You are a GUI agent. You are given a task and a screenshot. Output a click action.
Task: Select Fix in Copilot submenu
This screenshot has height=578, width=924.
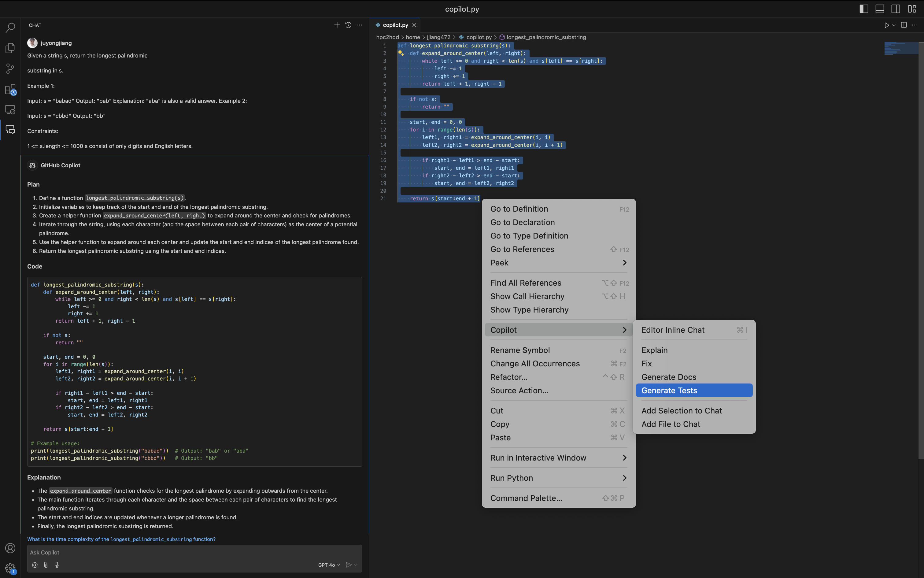pos(694,364)
